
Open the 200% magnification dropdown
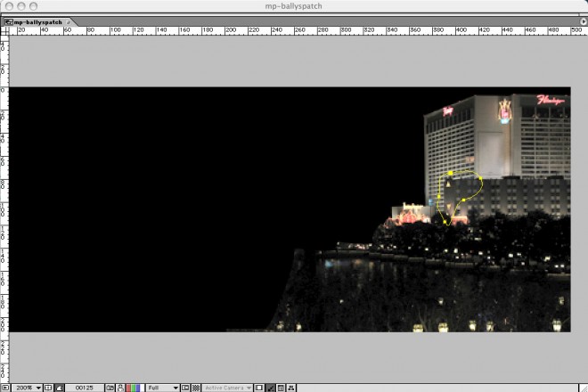(28, 388)
